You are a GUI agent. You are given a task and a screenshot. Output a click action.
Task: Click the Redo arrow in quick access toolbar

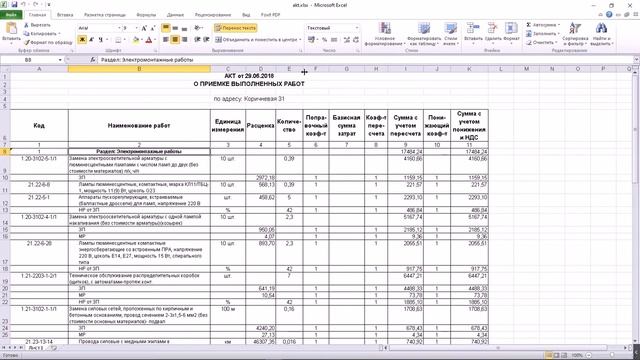[x=36, y=4]
